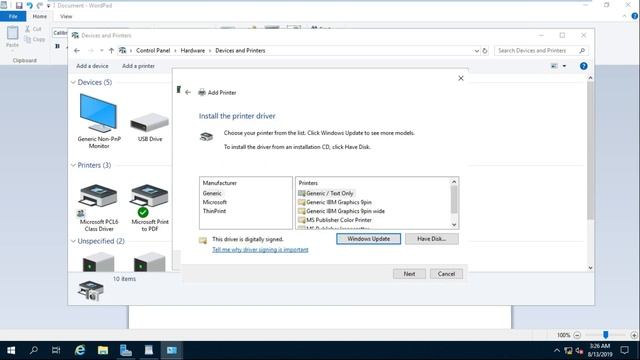Open the Action Center notification icon
640x360 pixels.
(624, 350)
